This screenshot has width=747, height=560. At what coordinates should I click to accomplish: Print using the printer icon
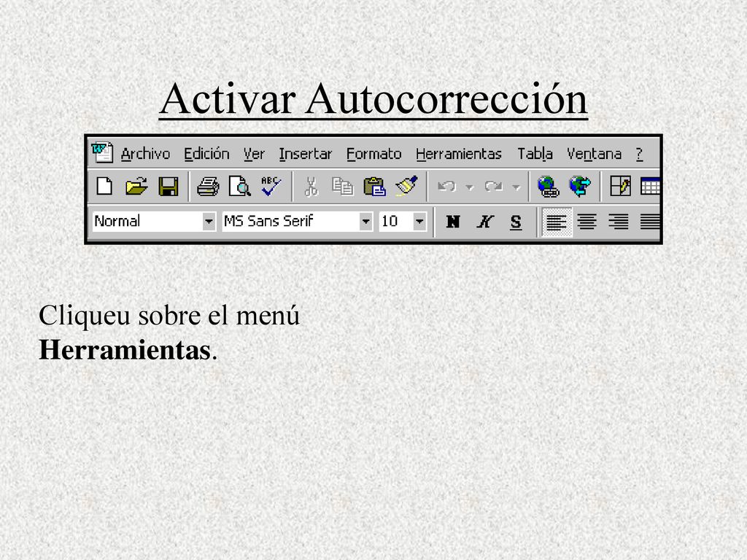(x=208, y=186)
